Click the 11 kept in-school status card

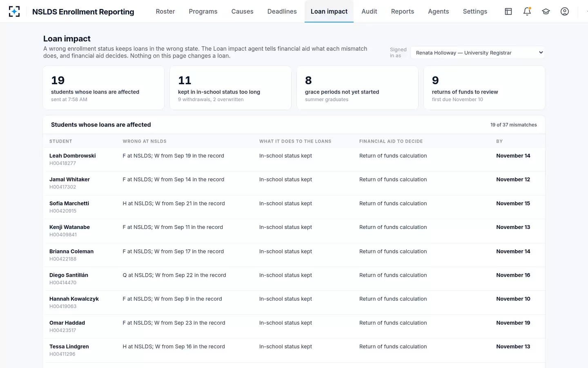[x=231, y=88]
